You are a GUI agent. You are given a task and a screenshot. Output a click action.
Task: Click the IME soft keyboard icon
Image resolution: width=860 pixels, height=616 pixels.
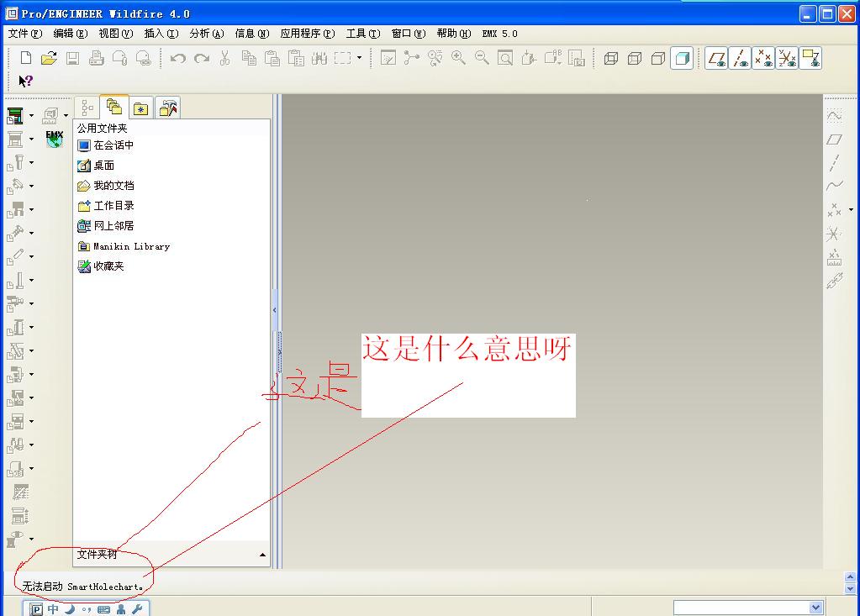coord(103,609)
